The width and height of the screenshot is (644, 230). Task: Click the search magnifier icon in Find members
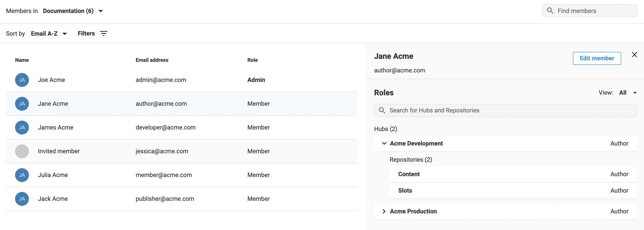click(x=550, y=11)
